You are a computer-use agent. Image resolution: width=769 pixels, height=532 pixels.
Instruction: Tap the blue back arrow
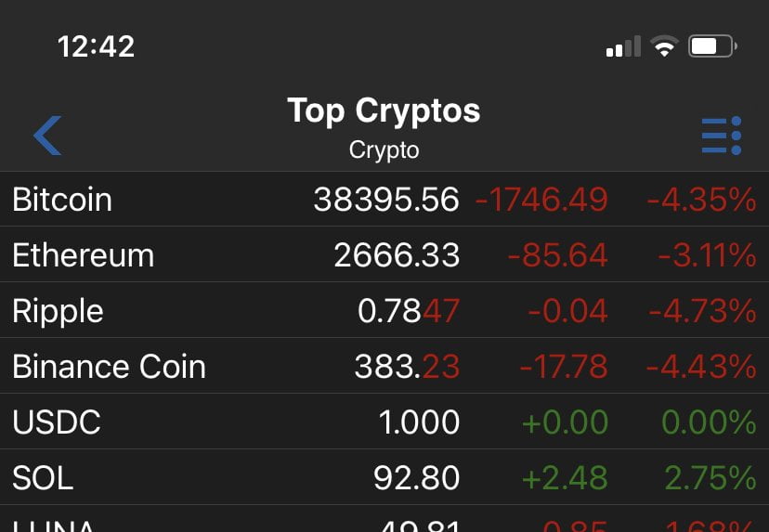coord(47,136)
